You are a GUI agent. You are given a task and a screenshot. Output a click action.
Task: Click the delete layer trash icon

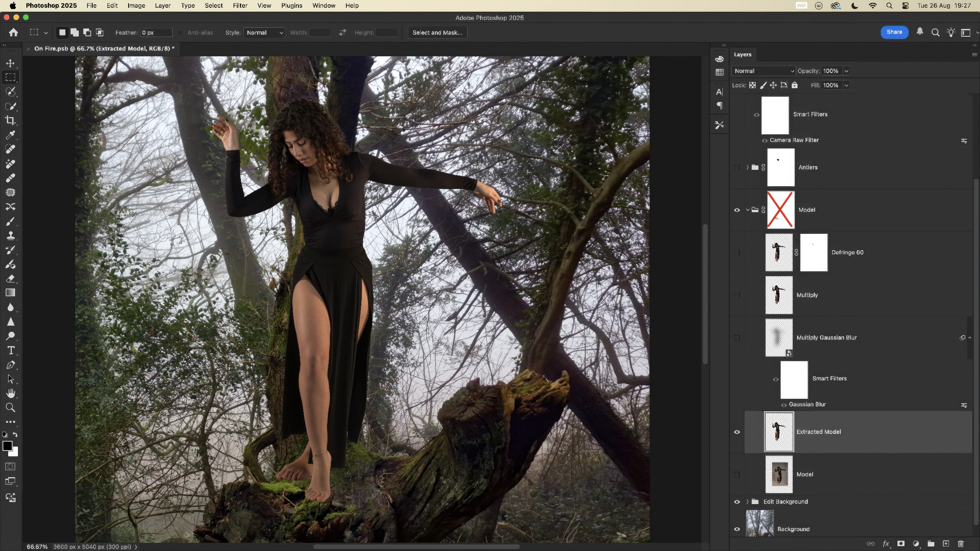point(961,544)
